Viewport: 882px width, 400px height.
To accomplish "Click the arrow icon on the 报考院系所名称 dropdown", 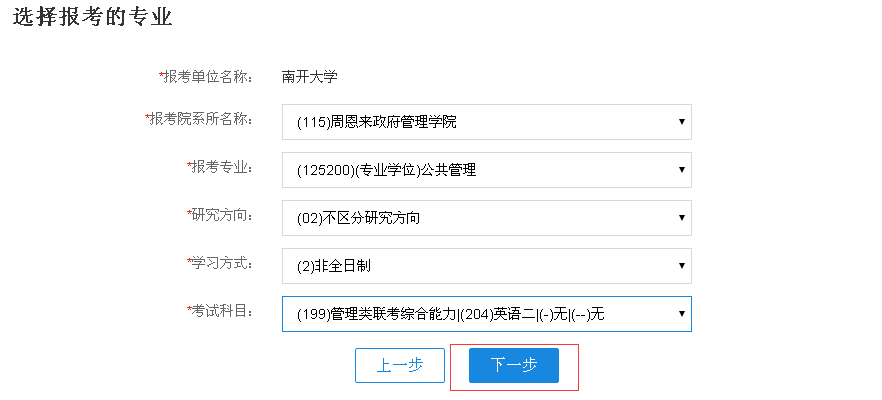I will [681, 122].
